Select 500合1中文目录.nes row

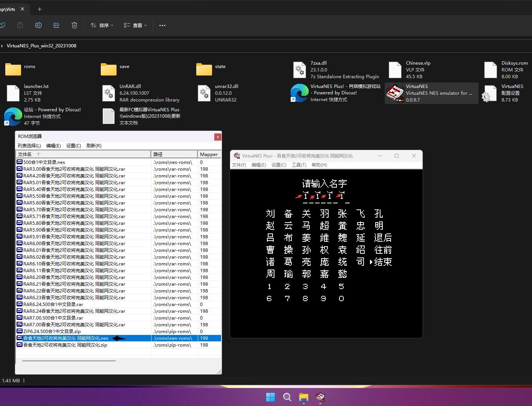point(118,162)
